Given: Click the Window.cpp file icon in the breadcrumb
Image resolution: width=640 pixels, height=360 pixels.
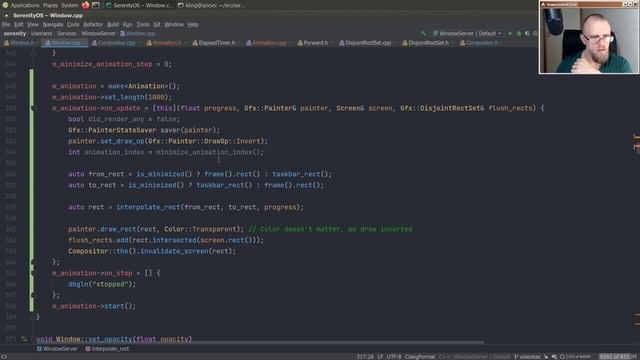Looking at the screenshot, I should (123, 33).
